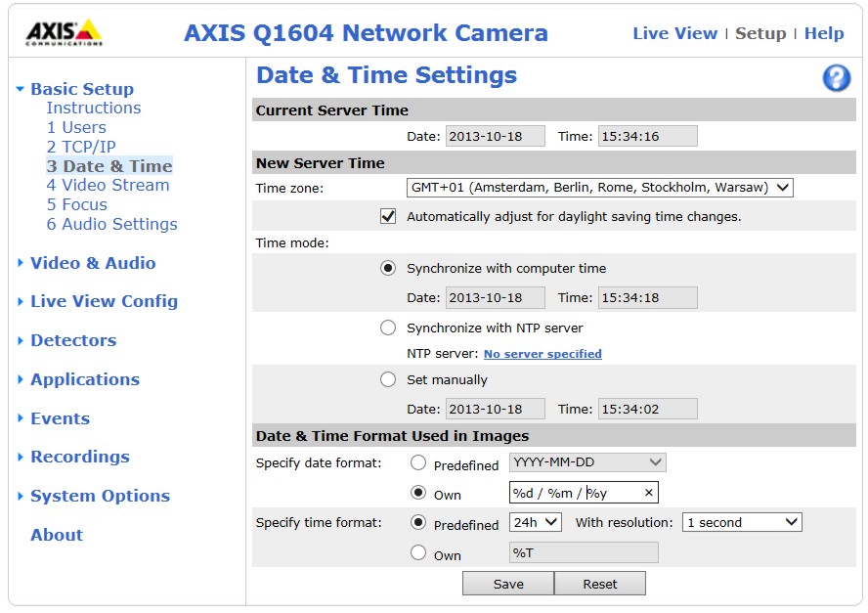Save the date and time settings
This screenshot has height=613, width=868.
508,584
